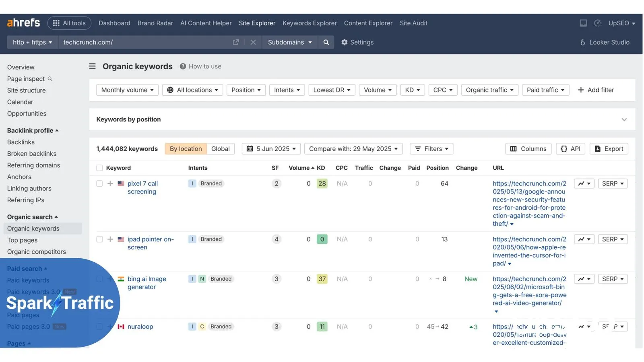Viewport: 644px width, 362px height.
Task: Open the All tools grid menu
Action: [69, 23]
